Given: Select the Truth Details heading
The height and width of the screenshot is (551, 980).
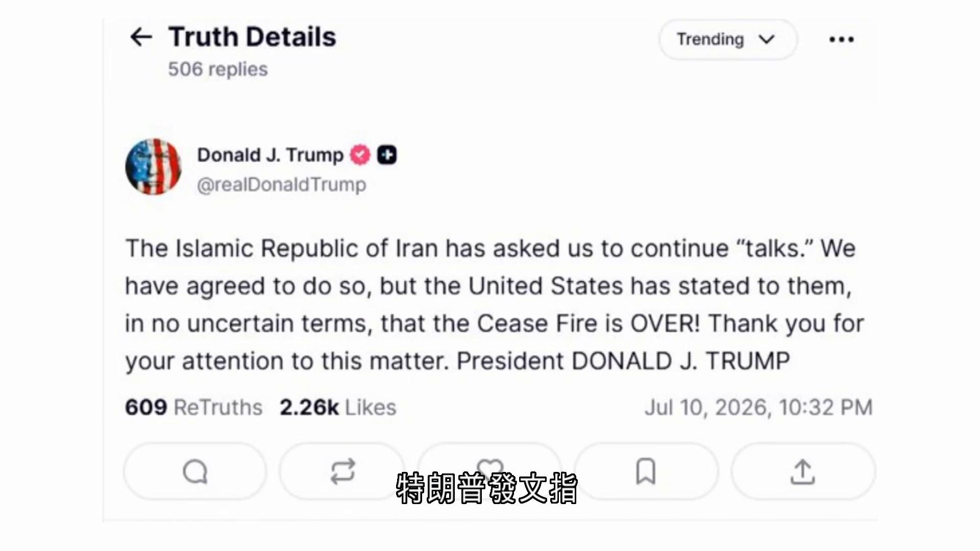Looking at the screenshot, I should point(252,37).
